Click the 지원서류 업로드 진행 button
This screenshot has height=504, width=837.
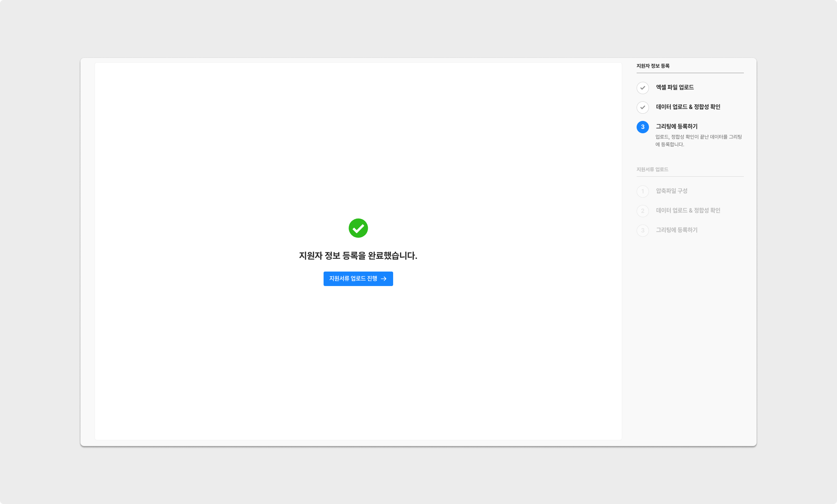[358, 279]
